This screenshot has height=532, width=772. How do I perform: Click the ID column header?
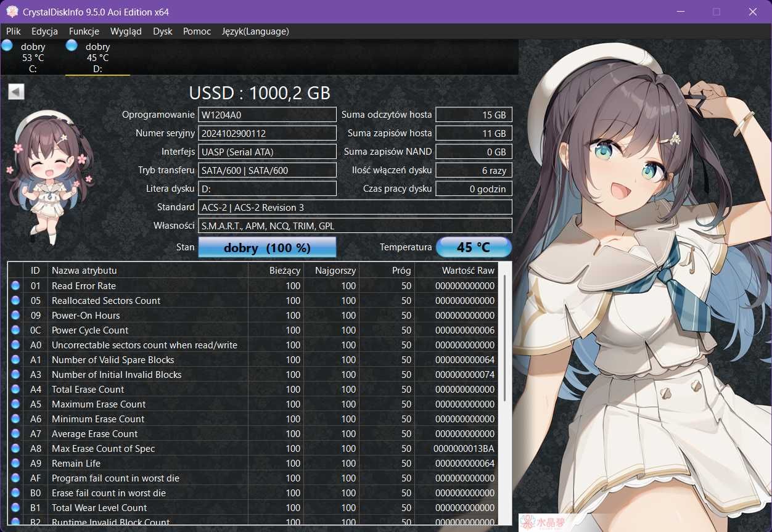pos(35,270)
